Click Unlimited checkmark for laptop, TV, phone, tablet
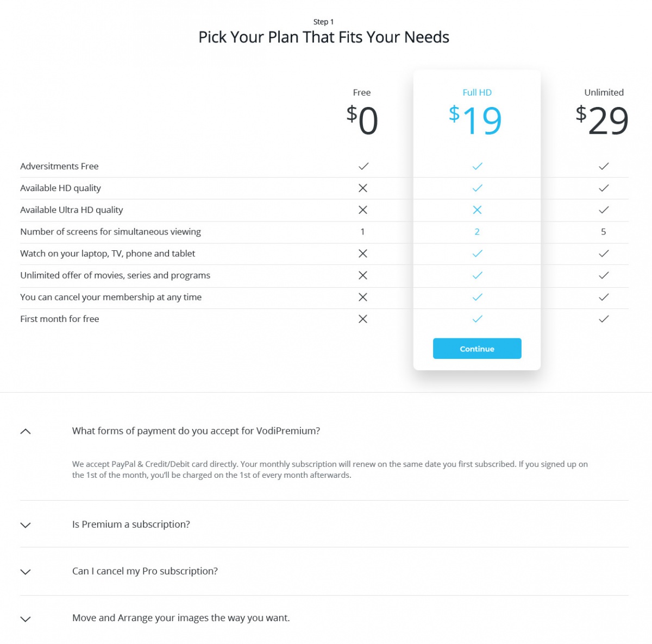The height and width of the screenshot is (644, 652). [603, 254]
